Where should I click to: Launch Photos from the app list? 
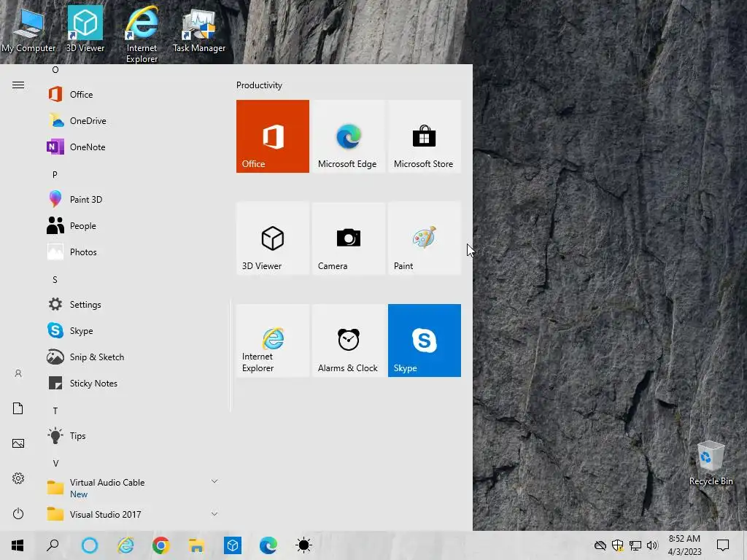[x=133, y=252]
